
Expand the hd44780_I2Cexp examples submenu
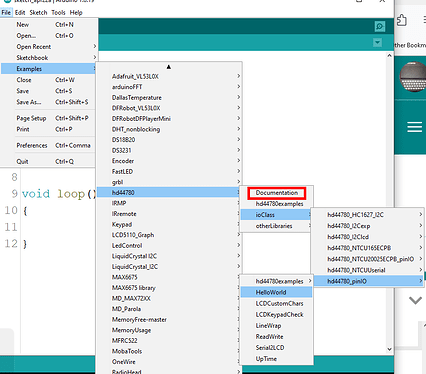click(x=368, y=226)
